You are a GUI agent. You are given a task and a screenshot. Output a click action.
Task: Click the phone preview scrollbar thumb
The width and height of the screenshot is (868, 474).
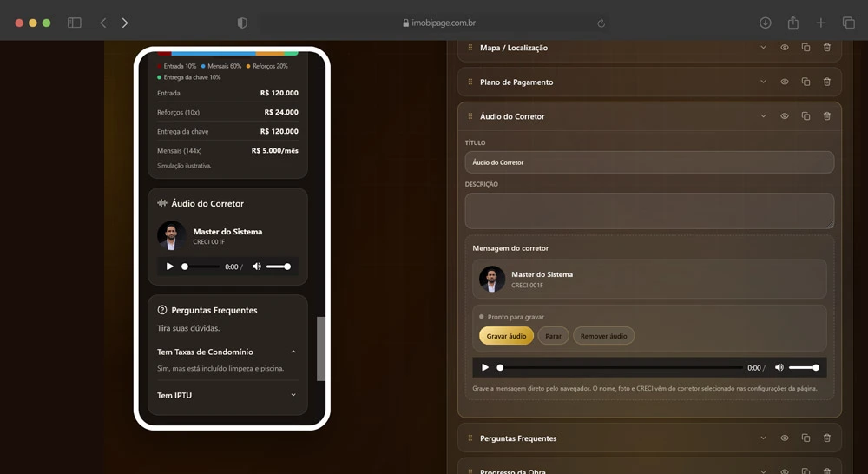point(321,349)
